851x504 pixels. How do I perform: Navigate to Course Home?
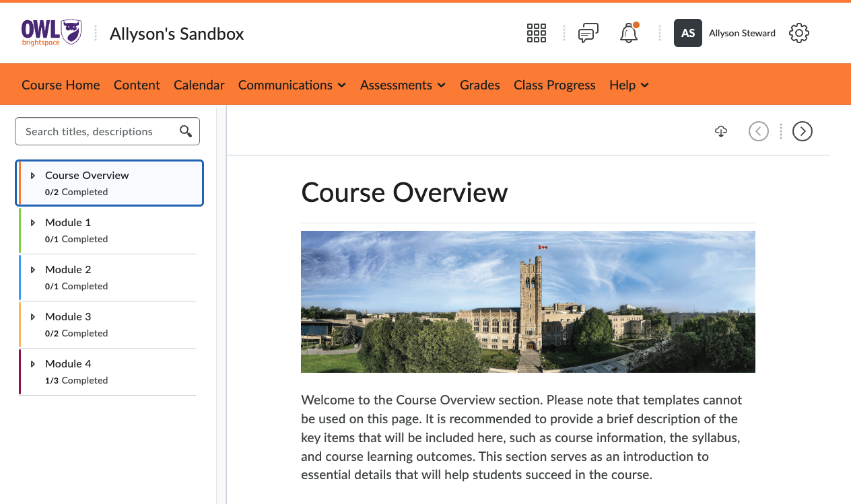coord(61,85)
